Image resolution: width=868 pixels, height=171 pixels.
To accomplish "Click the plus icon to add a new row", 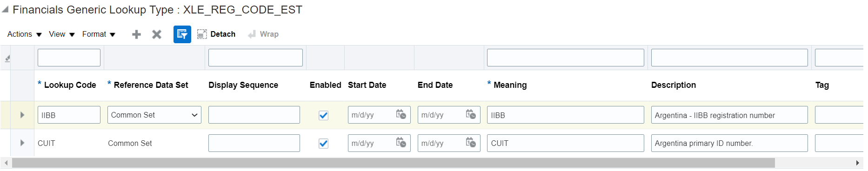I will click(136, 34).
